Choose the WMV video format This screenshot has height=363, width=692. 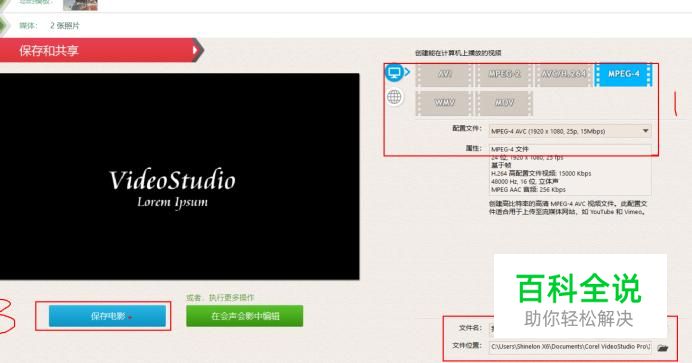(x=444, y=103)
